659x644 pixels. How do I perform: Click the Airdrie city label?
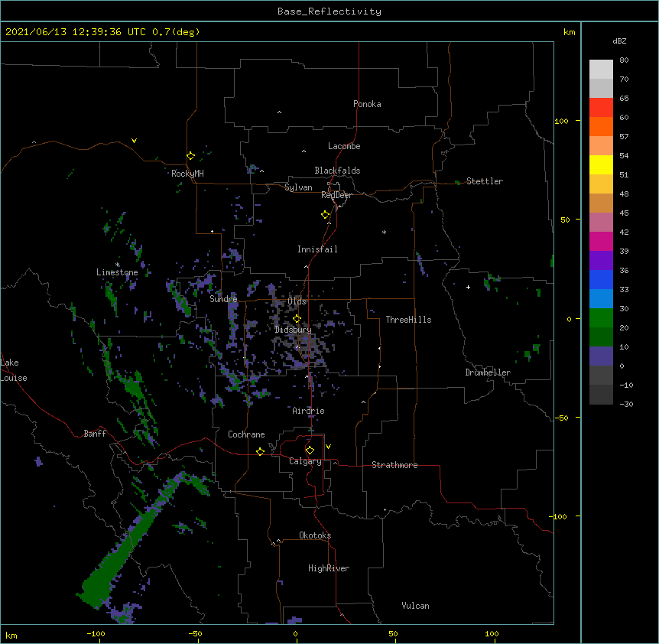tap(309, 411)
